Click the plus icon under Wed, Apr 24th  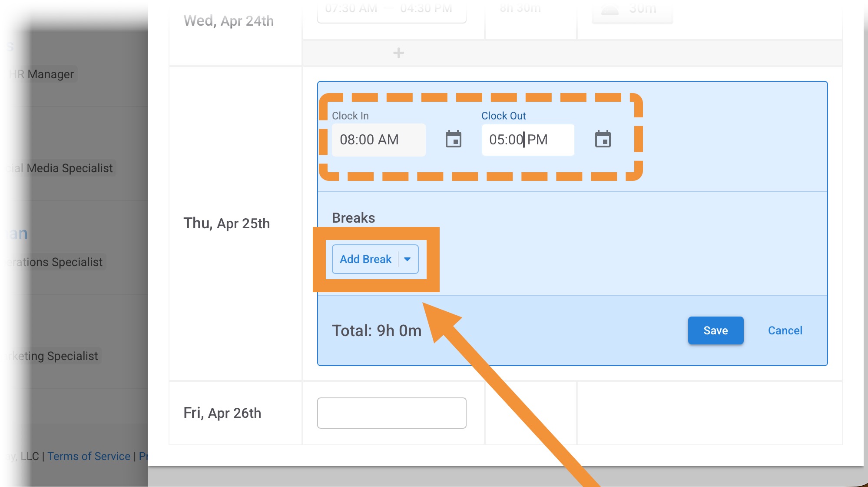(x=398, y=53)
